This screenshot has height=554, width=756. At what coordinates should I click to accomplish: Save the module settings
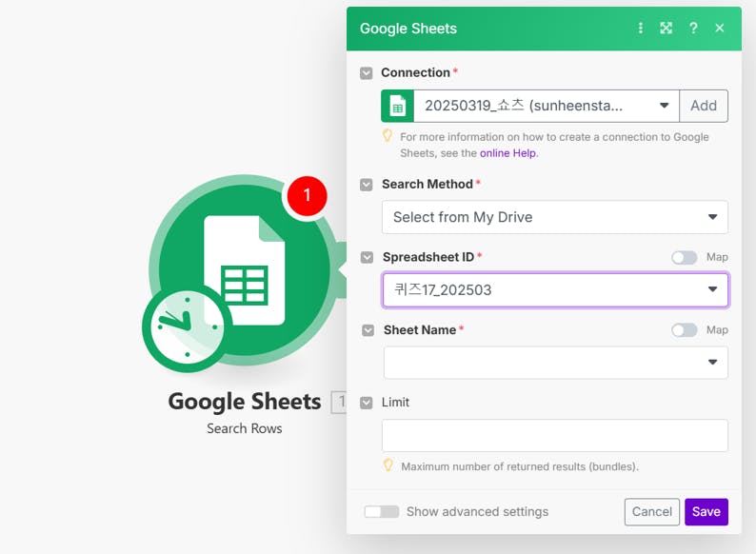(x=706, y=511)
